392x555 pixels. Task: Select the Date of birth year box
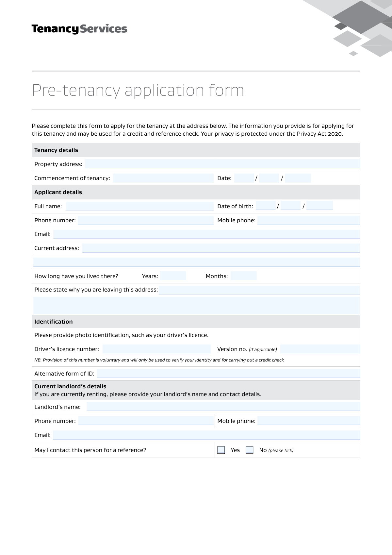tap(319, 206)
